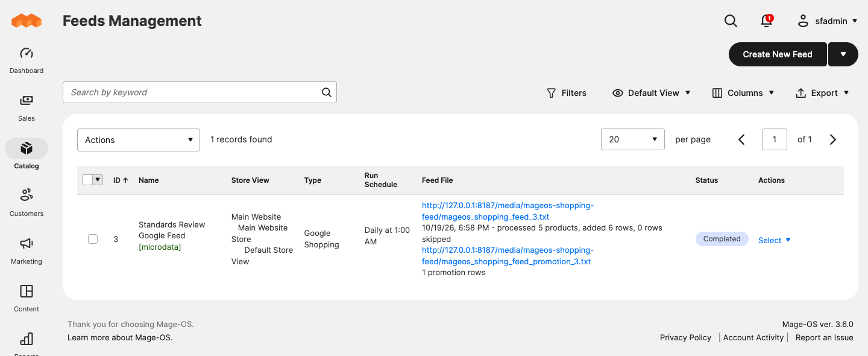Toggle the select-all header checkbox
868x356 pixels.
point(87,180)
